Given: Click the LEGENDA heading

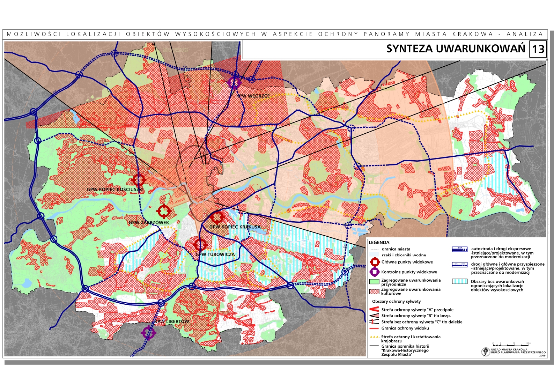Looking at the screenshot, I should point(379,242).
